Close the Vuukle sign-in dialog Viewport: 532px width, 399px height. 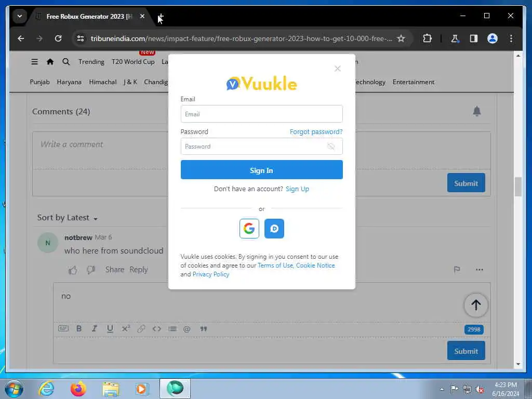tap(337, 69)
